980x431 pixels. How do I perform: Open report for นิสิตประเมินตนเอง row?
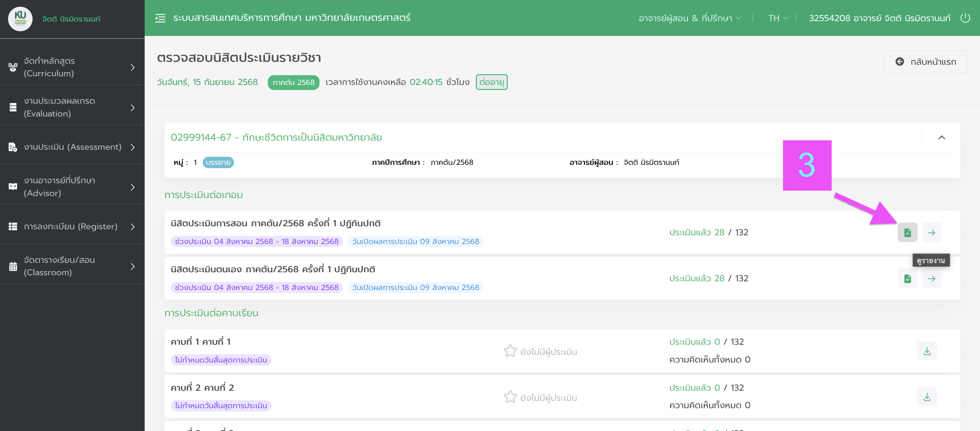click(x=907, y=279)
